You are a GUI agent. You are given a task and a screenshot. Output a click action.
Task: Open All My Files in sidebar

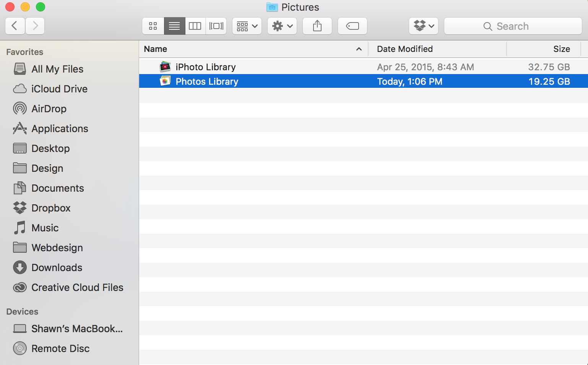click(x=57, y=69)
